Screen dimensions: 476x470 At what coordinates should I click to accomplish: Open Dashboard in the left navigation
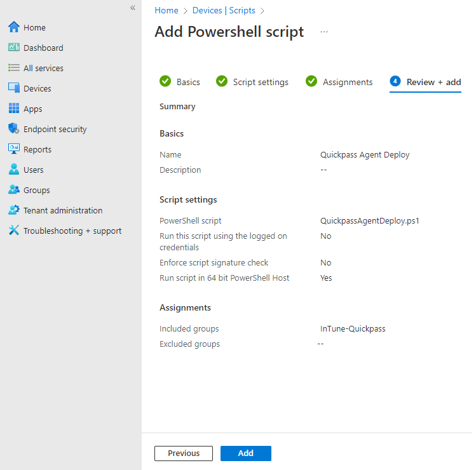[43, 48]
